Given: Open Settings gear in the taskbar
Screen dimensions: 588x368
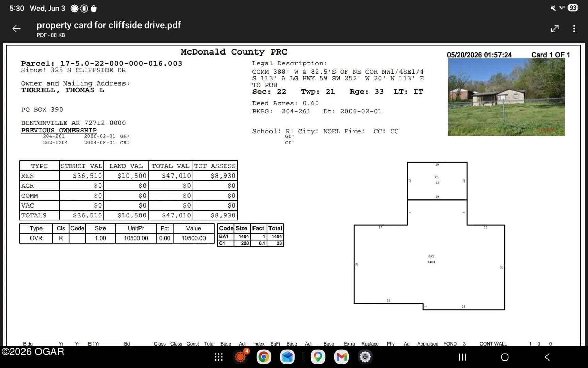Looking at the screenshot, I should click(365, 357).
